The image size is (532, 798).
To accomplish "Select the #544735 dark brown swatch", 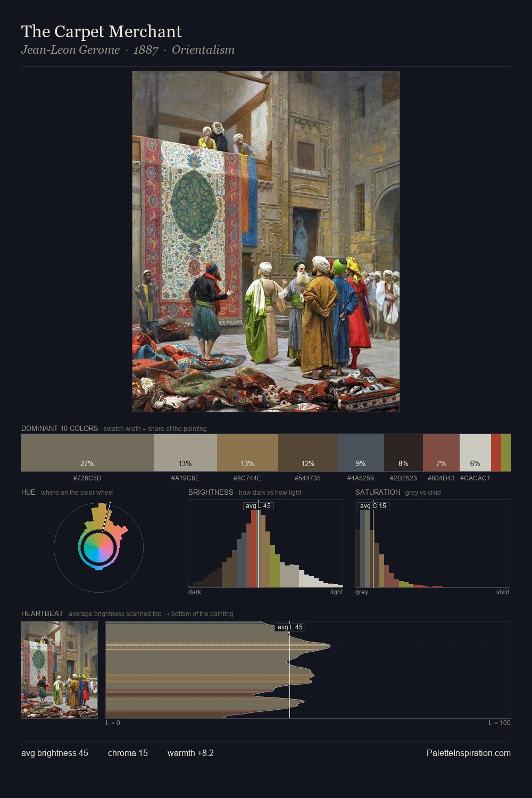I will [308, 453].
